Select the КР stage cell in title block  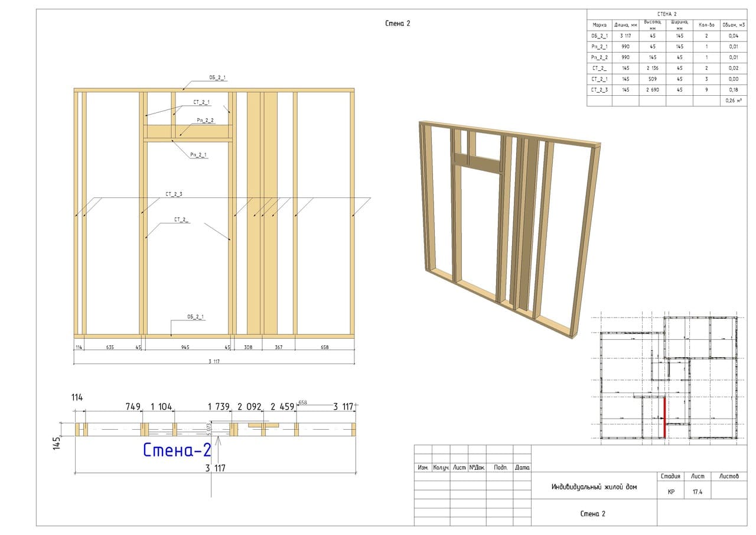671,491
